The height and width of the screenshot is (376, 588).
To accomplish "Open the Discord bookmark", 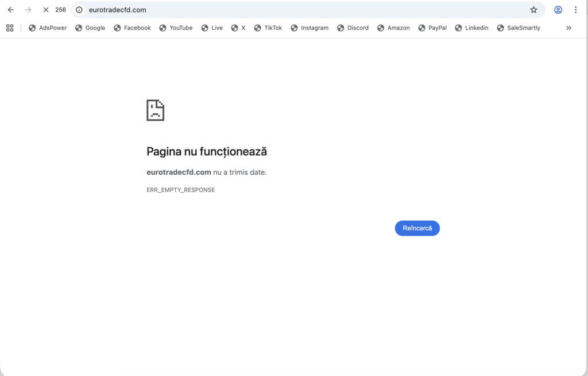I will [353, 28].
